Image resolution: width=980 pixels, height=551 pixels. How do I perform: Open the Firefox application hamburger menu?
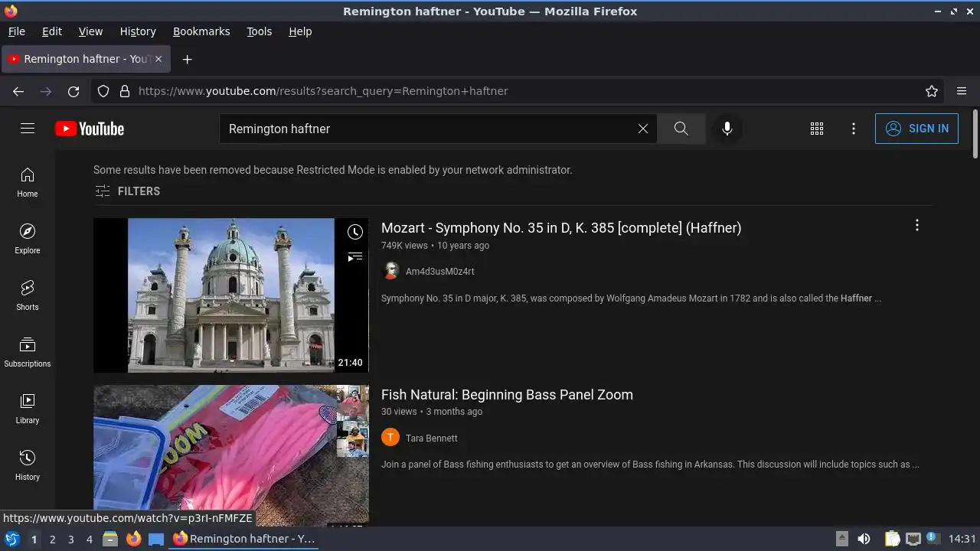click(962, 91)
